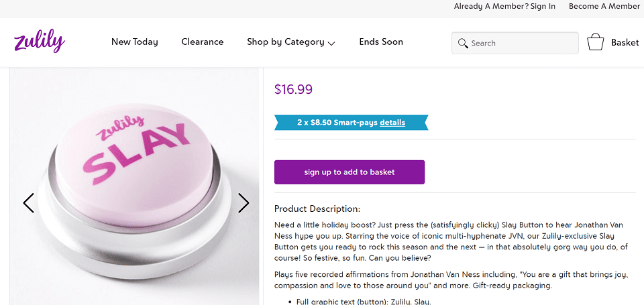Image resolution: width=644 pixels, height=305 pixels.
Task: Click the Become A Member link
Action: (604, 6)
